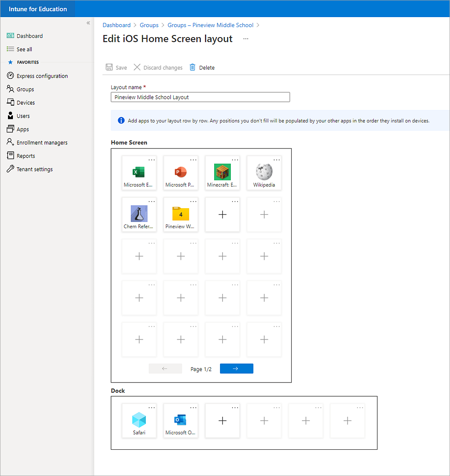Click the Dock section heading
This screenshot has height=476, width=450.
(x=118, y=391)
